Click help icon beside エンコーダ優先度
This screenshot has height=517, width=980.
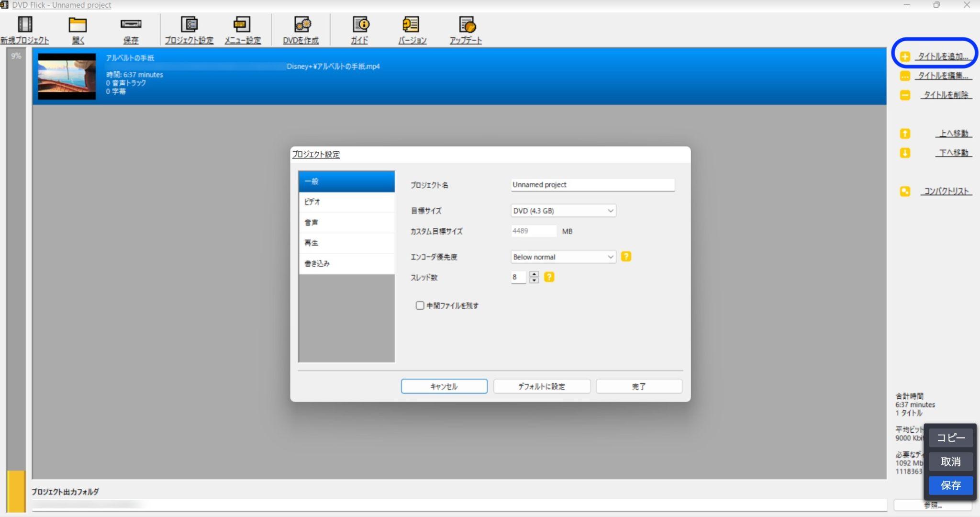pos(626,257)
